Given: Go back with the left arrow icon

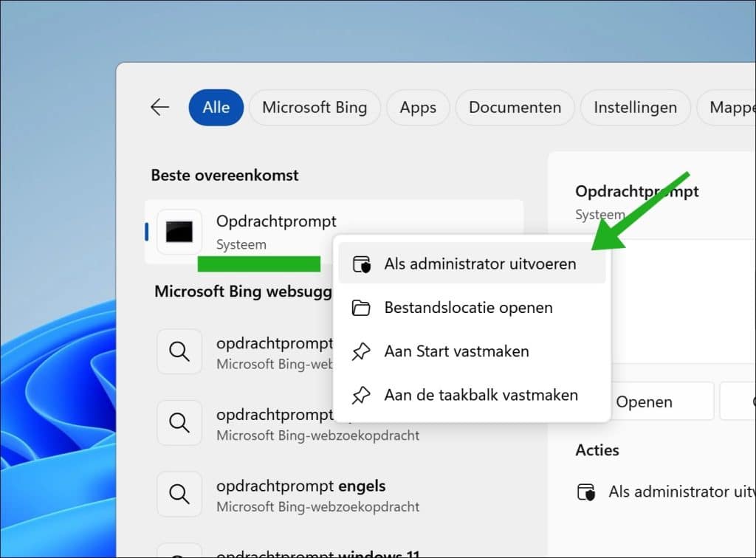Looking at the screenshot, I should [x=159, y=107].
